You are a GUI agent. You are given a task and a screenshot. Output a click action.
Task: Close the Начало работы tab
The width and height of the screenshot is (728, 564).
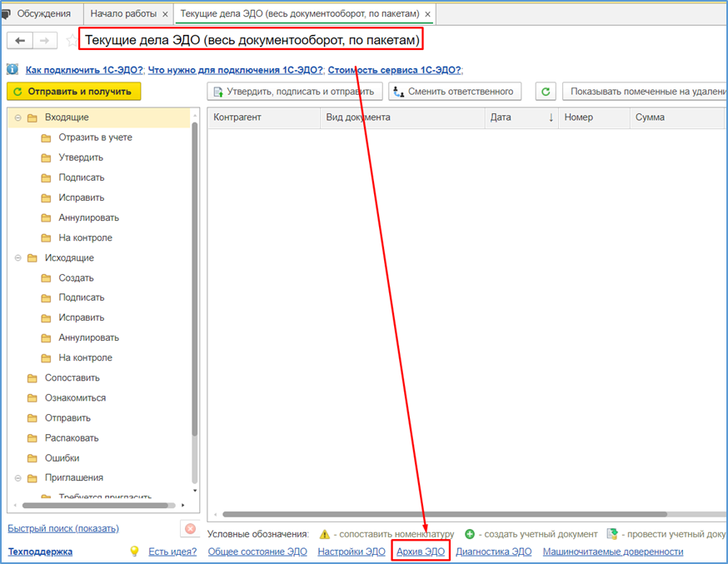pos(165,14)
